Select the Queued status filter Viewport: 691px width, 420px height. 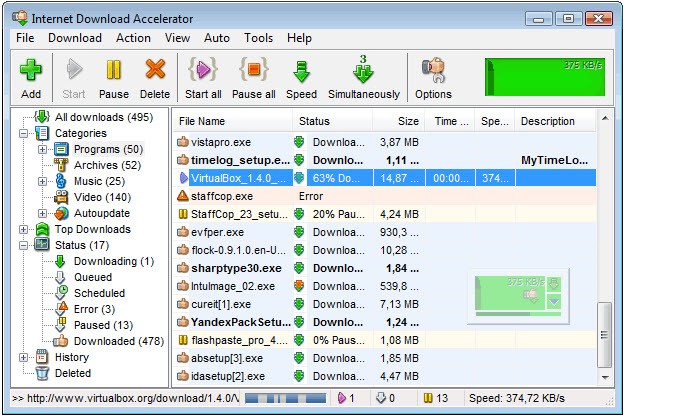(x=93, y=277)
